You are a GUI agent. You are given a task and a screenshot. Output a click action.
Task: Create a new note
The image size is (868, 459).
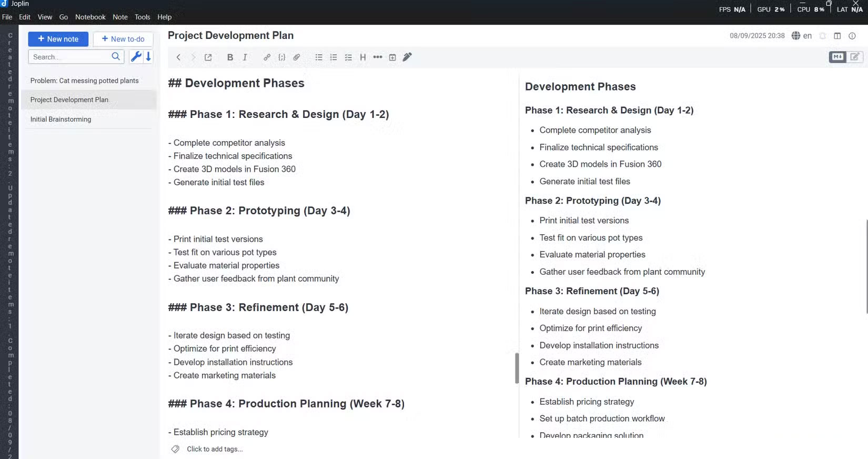[58, 39]
